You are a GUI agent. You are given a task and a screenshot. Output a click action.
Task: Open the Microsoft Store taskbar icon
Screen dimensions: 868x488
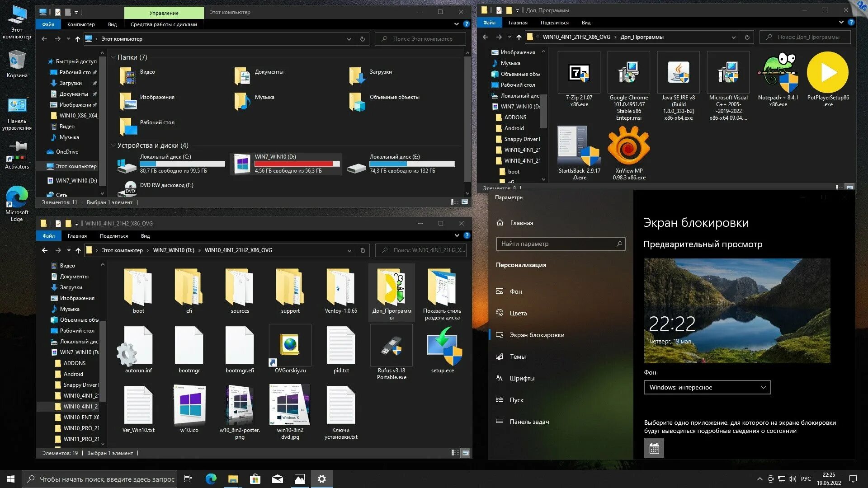coord(255,479)
